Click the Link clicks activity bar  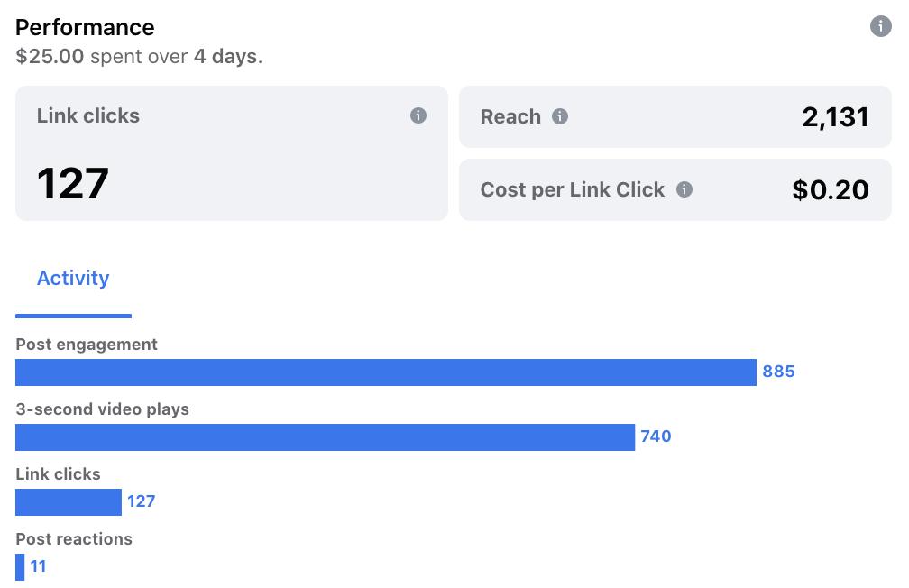click(x=69, y=502)
